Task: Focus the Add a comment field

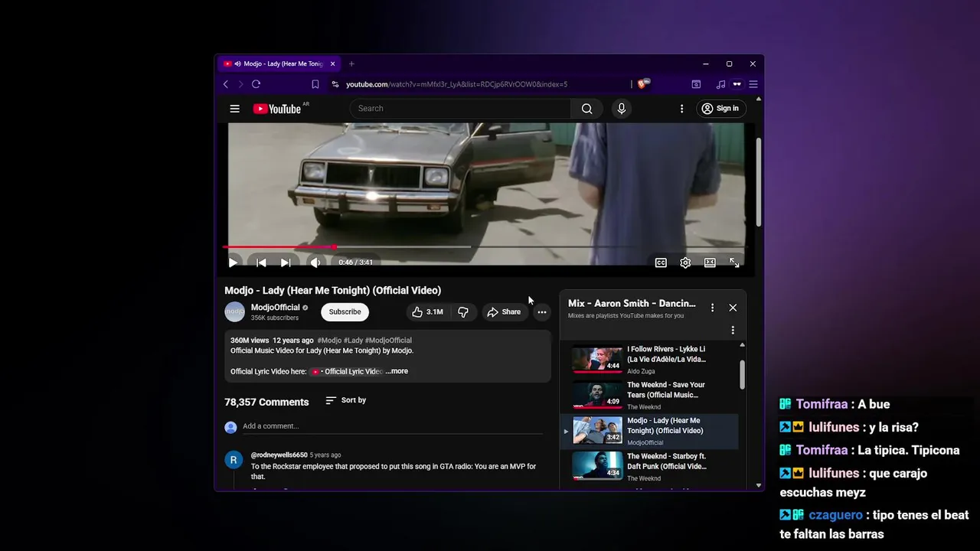Action: [x=394, y=426]
